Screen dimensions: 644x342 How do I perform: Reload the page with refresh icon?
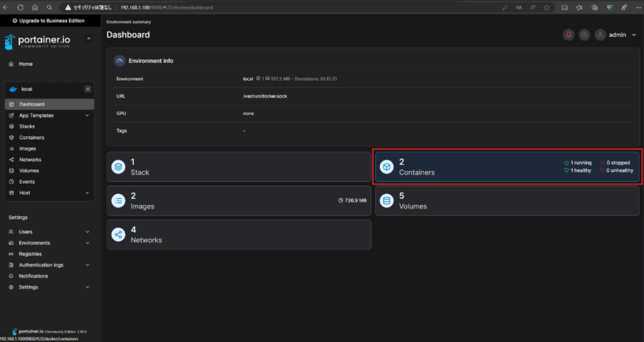21,8
